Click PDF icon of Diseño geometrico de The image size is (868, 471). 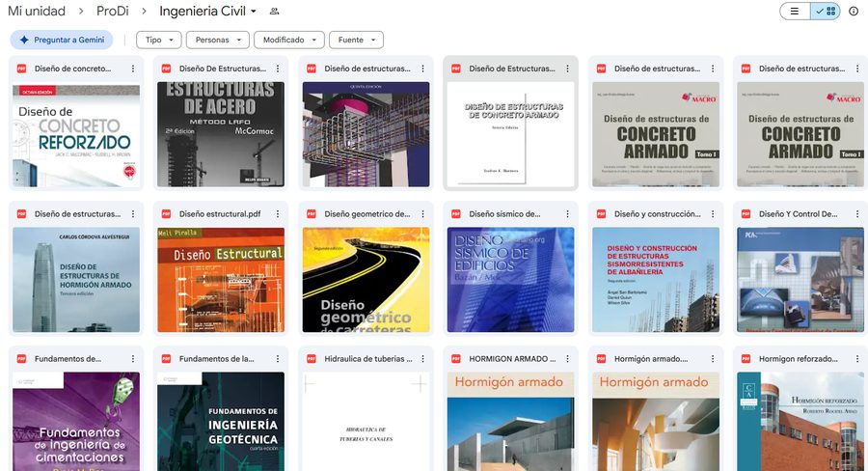312,214
